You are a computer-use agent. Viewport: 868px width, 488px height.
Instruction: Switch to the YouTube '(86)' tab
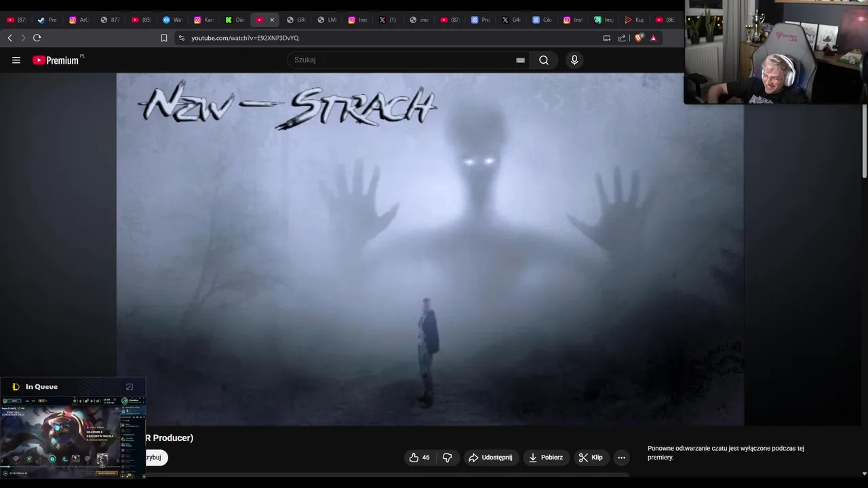click(665, 20)
